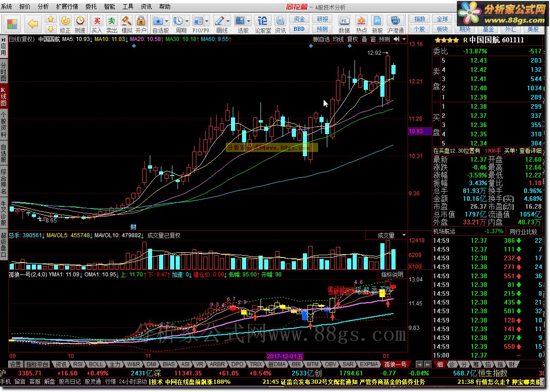
Task: Click the 卖出 sell icon
Action: pyautogui.click(x=112, y=24)
